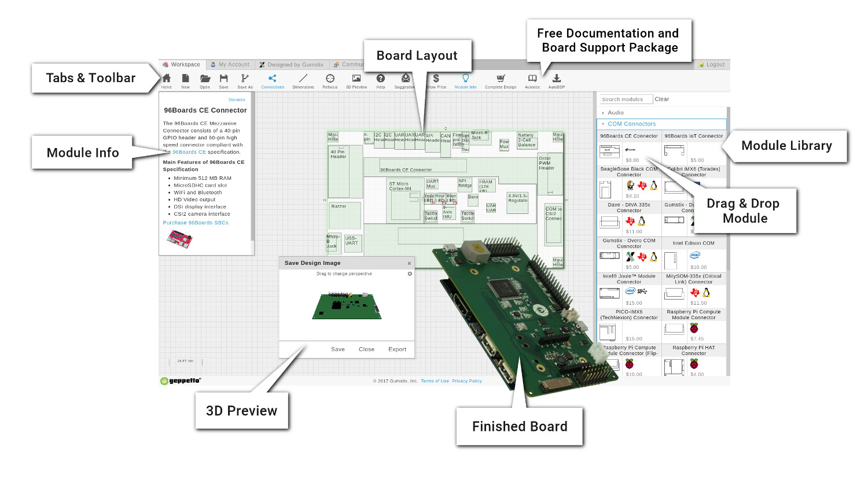Select the 96Boards CE Connector module
868x491 pixels.
coord(629,148)
